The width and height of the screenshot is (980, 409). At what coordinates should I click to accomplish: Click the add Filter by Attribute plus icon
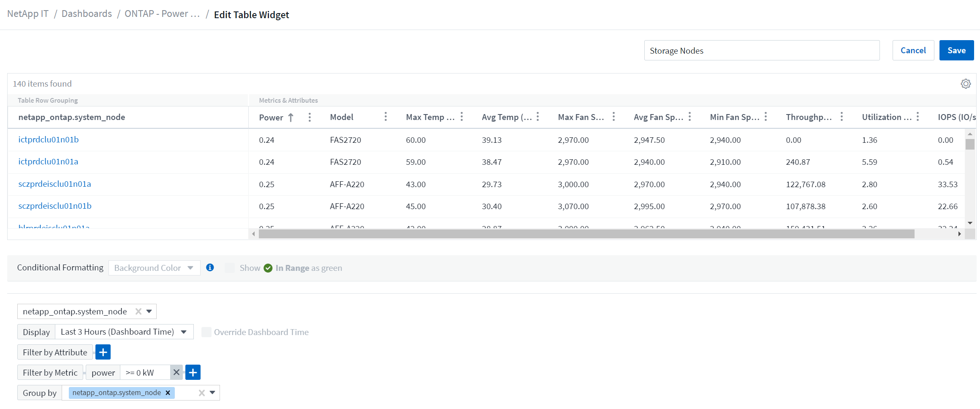tap(103, 352)
